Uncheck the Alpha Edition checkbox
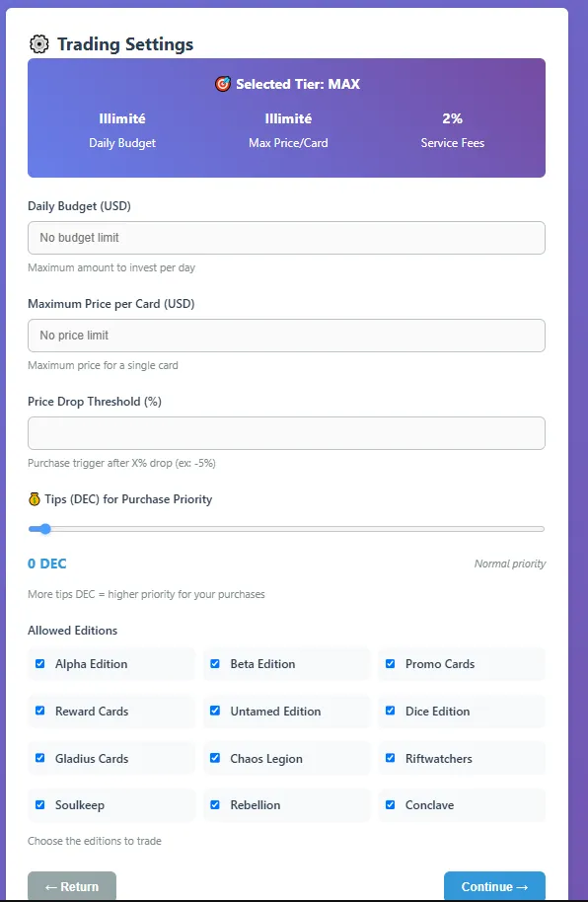 (x=40, y=663)
